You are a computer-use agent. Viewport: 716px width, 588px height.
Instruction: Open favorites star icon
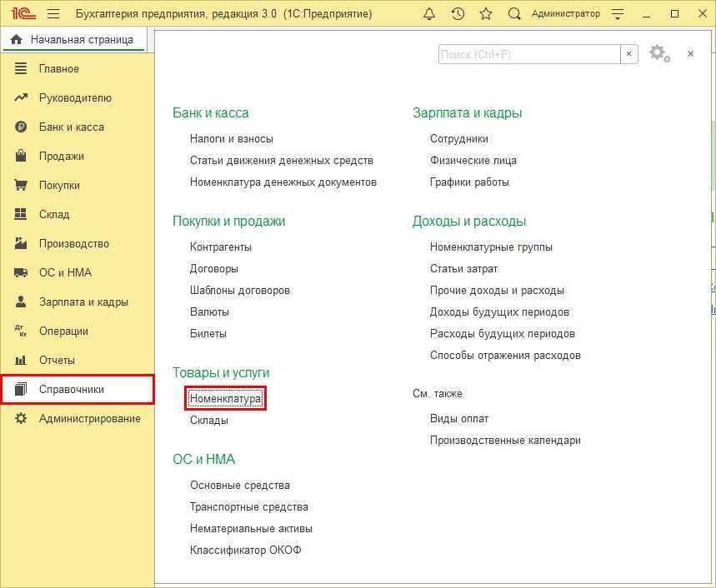click(x=486, y=14)
